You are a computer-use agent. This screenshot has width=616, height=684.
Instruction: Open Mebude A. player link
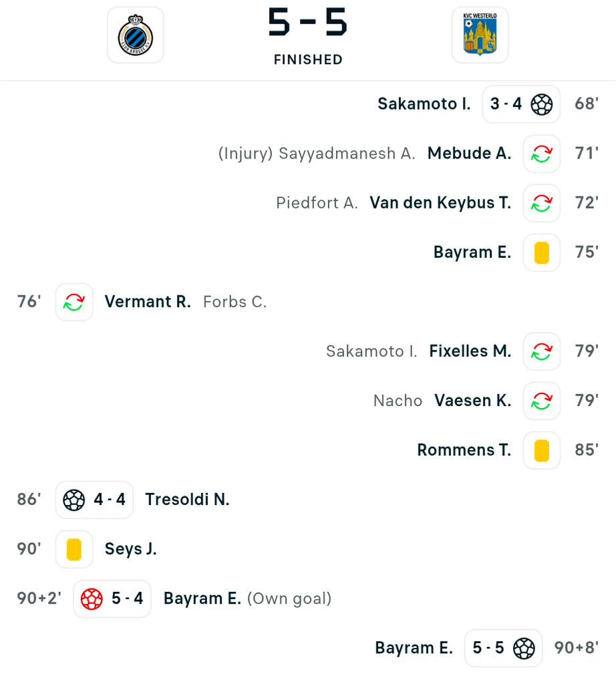click(469, 154)
